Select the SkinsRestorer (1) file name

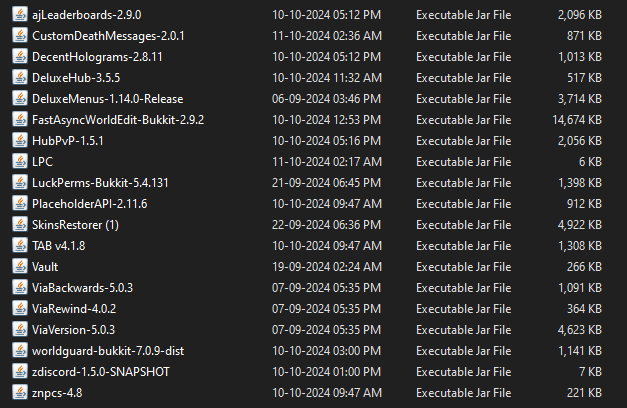pyautogui.click(x=75, y=224)
